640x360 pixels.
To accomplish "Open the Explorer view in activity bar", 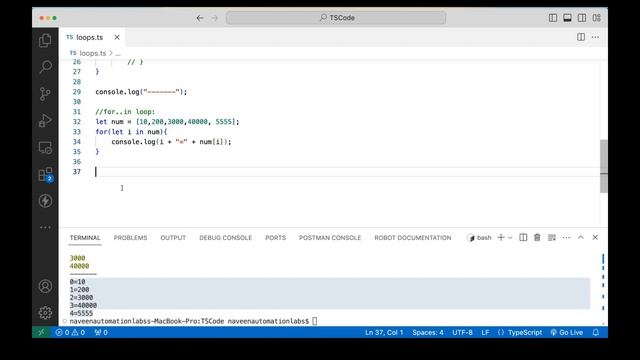I will 45,40.
